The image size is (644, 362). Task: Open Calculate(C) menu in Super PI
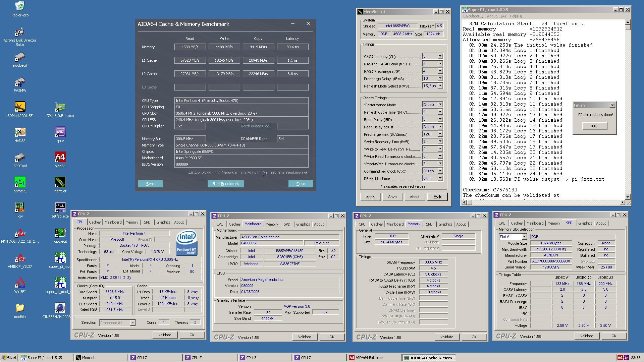[473, 16]
